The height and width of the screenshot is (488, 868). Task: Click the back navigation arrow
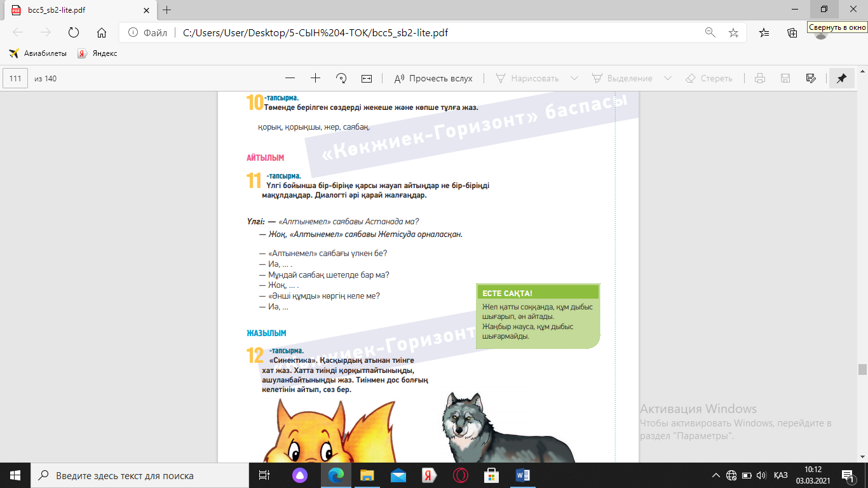(18, 33)
